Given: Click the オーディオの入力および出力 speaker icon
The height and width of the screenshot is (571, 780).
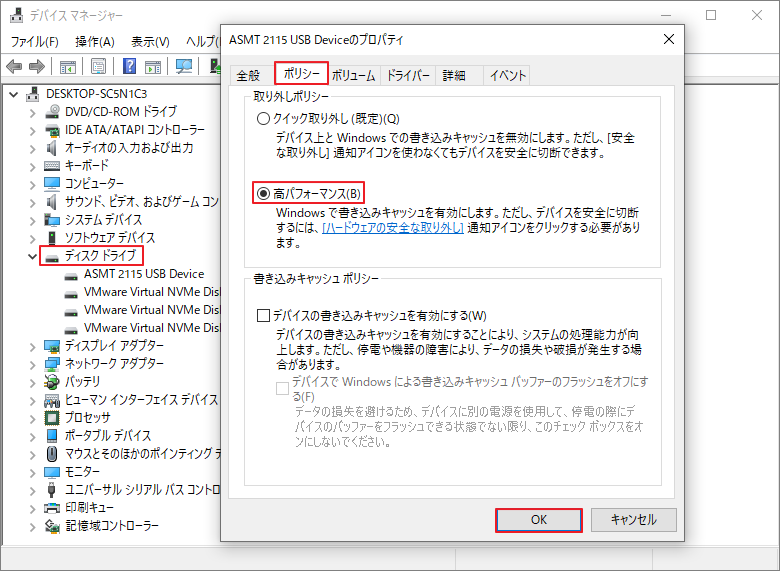Looking at the screenshot, I should click(x=52, y=148).
